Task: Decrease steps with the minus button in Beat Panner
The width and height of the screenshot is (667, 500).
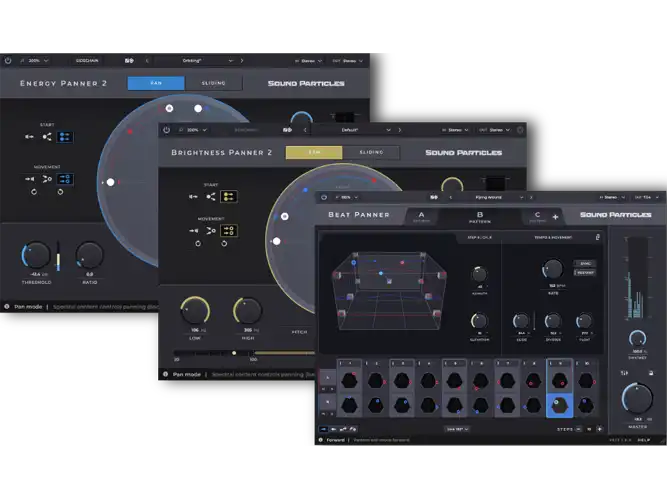Action: [x=579, y=429]
